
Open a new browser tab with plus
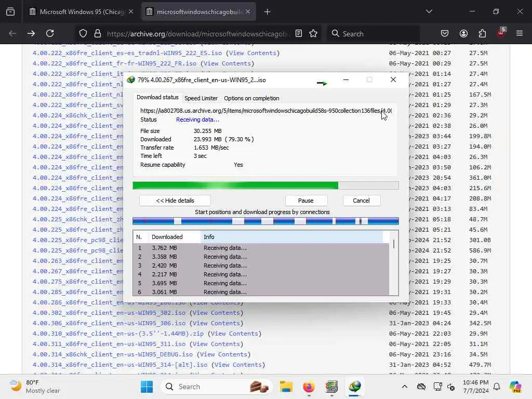[x=268, y=12]
